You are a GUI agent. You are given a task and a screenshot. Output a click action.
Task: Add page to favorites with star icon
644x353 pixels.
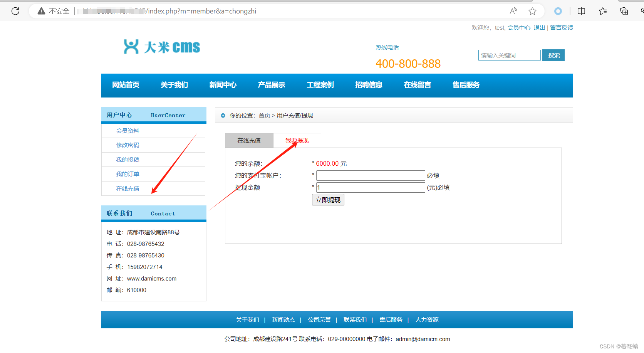coord(532,11)
